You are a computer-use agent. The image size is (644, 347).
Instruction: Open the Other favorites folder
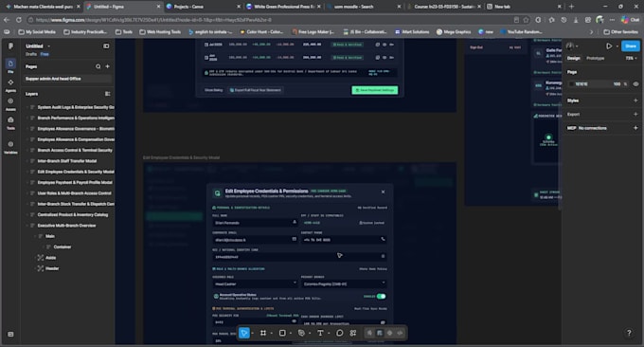pyautogui.click(x=620, y=31)
